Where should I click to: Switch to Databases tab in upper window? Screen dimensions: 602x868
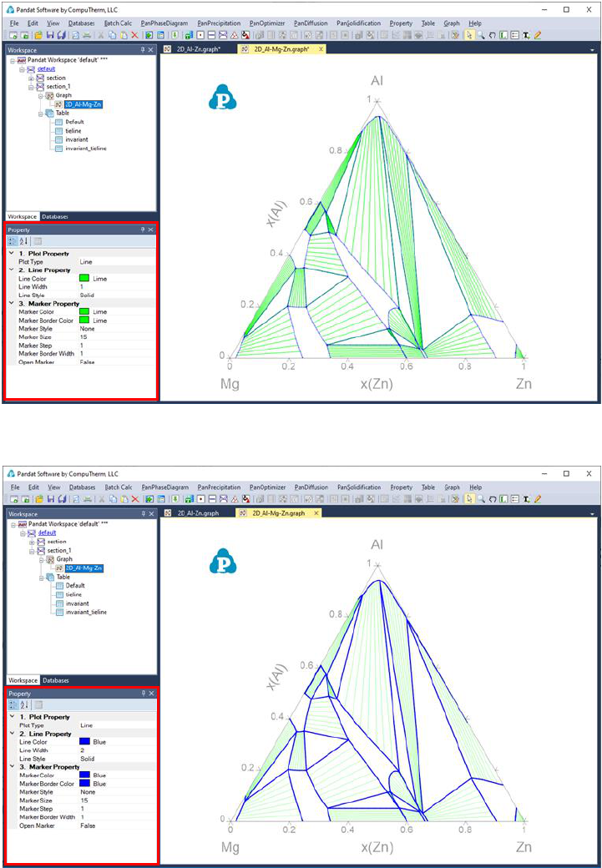[x=56, y=216]
